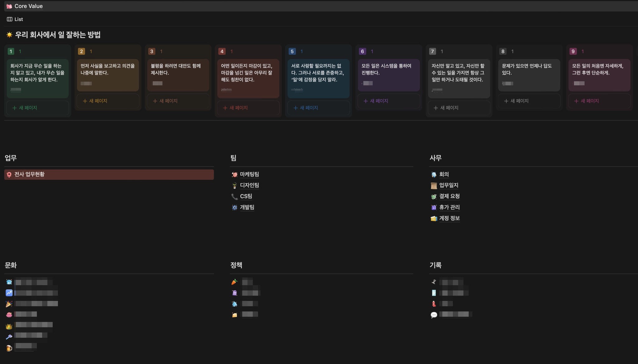
Task: Open the 회의 page link
Action: pyautogui.click(x=444, y=174)
